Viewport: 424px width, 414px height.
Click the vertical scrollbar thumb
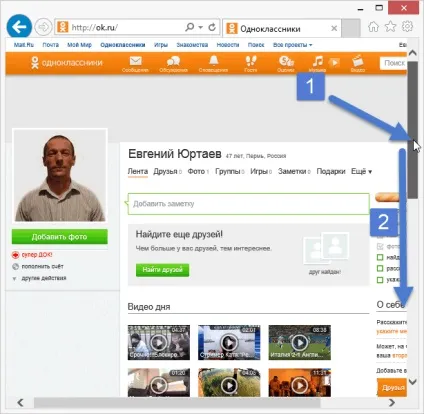coord(413,130)
